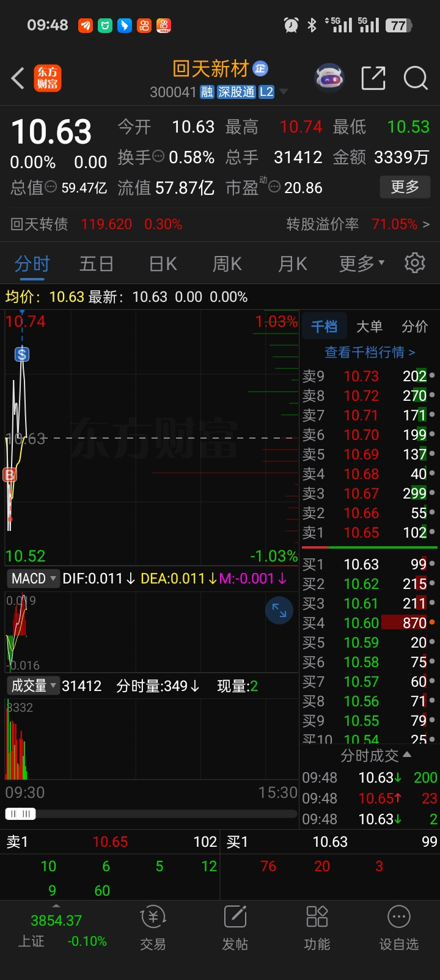Tap the B buy marker on chart
The image size is (440, 980).
point(9,475)
